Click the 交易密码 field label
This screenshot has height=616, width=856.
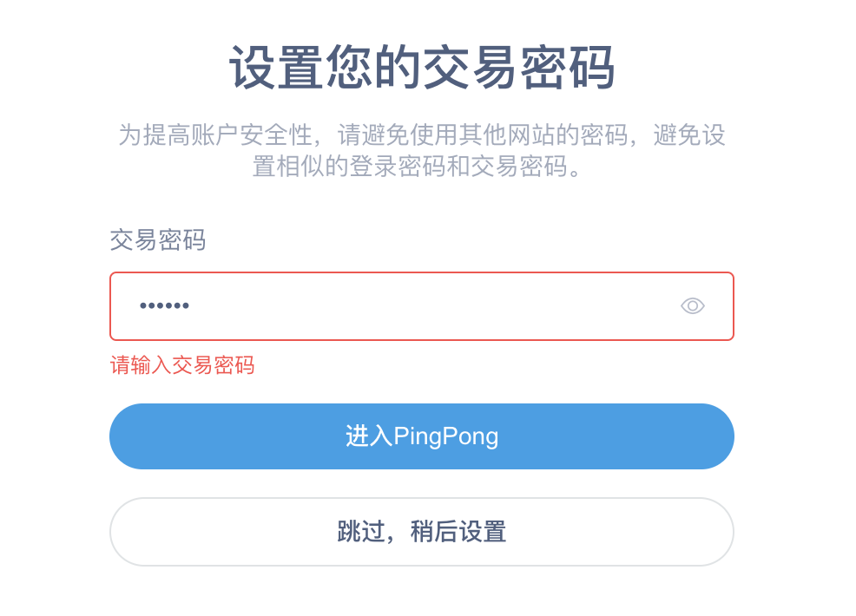[x=158, y=240]
